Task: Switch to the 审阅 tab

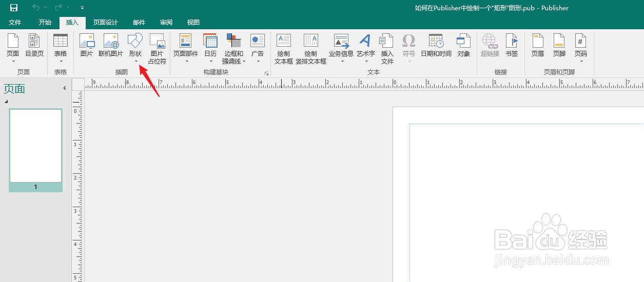Action: (166, 23)
